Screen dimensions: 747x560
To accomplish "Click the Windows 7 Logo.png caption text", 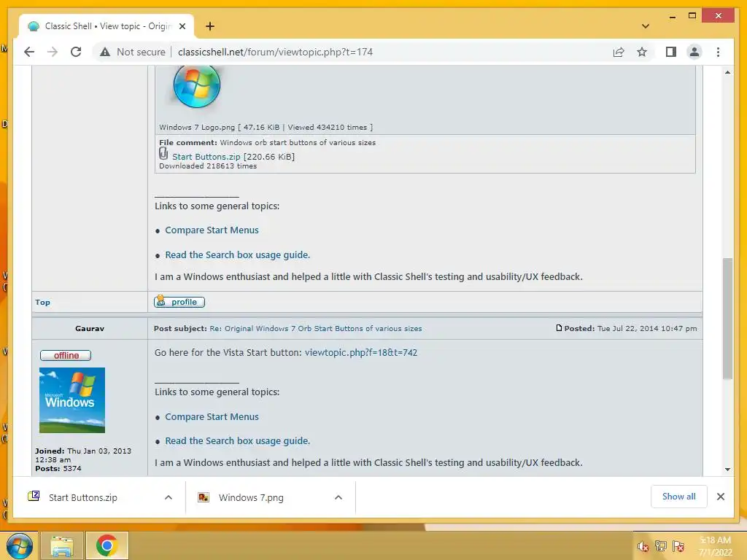I will point(266,127).
